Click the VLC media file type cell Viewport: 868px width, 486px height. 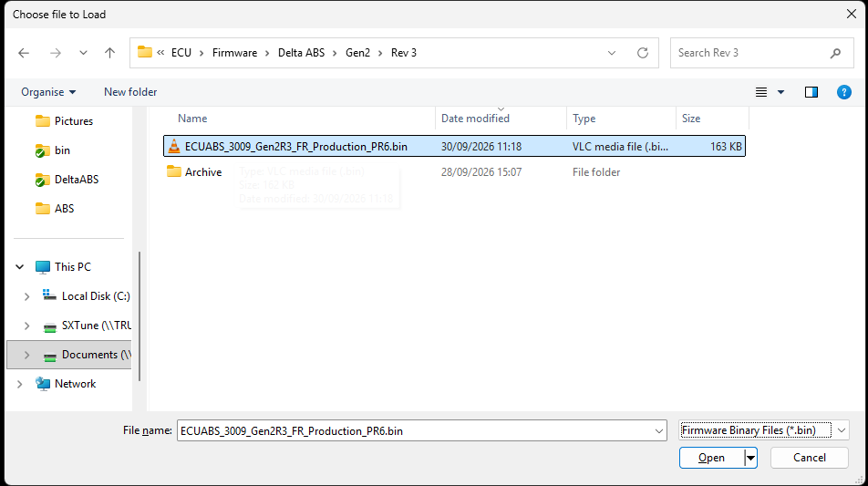[x=620, y=147]
